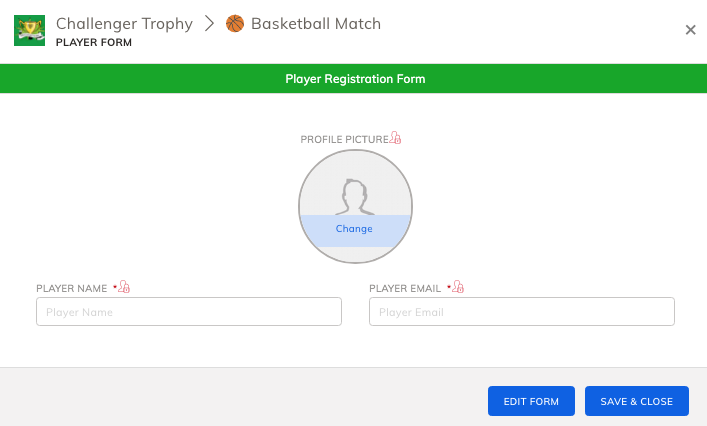Click the breadcrumb chevron arrow
This screenshot has height=426, width=707.
point(209,23)
